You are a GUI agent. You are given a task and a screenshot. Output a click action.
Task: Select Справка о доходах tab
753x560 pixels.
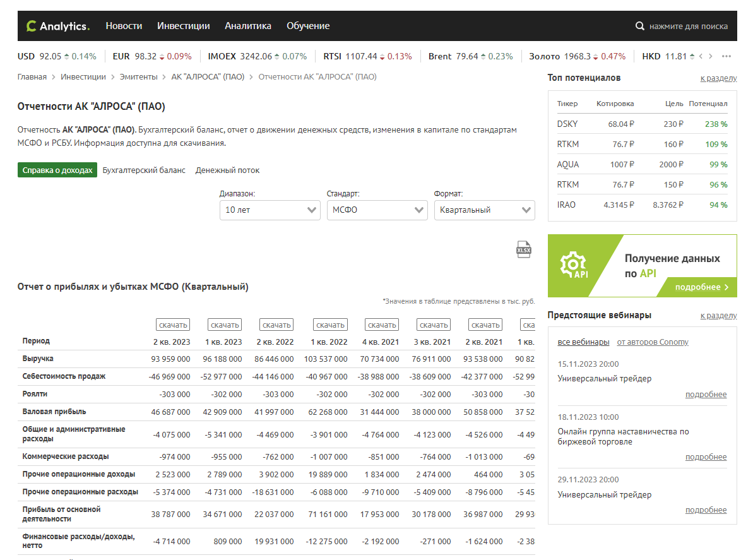(57, 170)
